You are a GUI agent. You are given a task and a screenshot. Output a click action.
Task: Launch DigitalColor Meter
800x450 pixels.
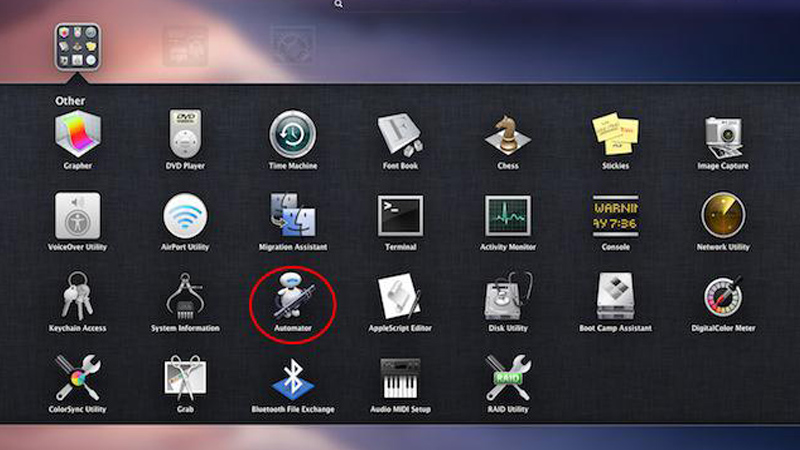(722, 297)
